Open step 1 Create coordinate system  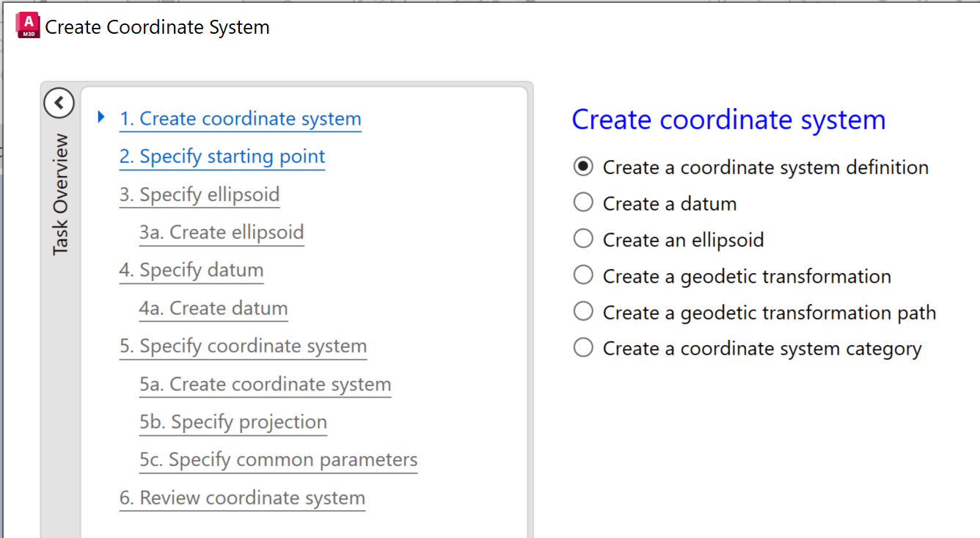(240, 118)
